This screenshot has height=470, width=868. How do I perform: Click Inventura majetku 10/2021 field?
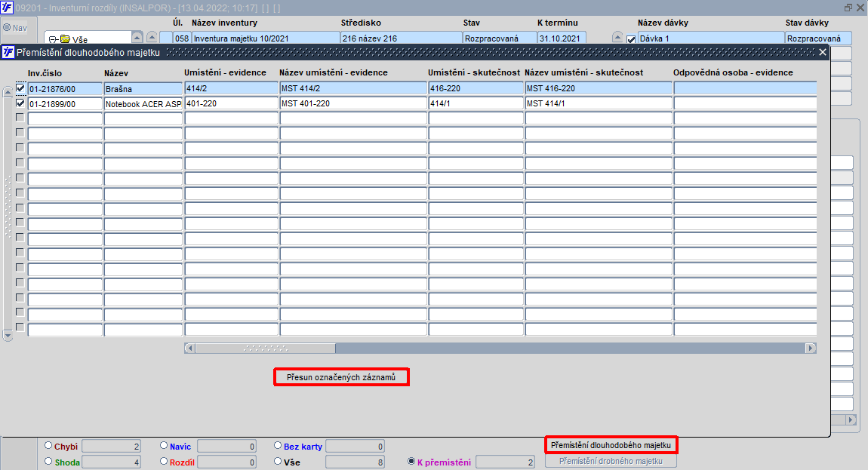(266, 38)
